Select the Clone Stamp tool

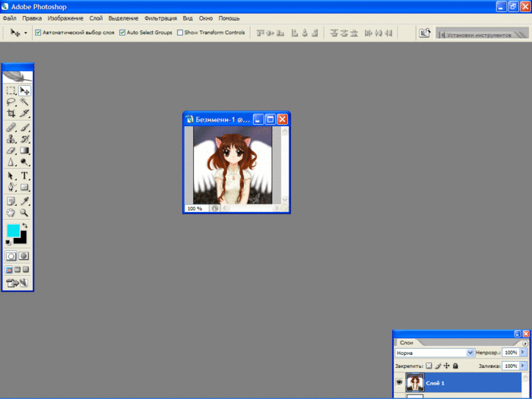[11, 139]
